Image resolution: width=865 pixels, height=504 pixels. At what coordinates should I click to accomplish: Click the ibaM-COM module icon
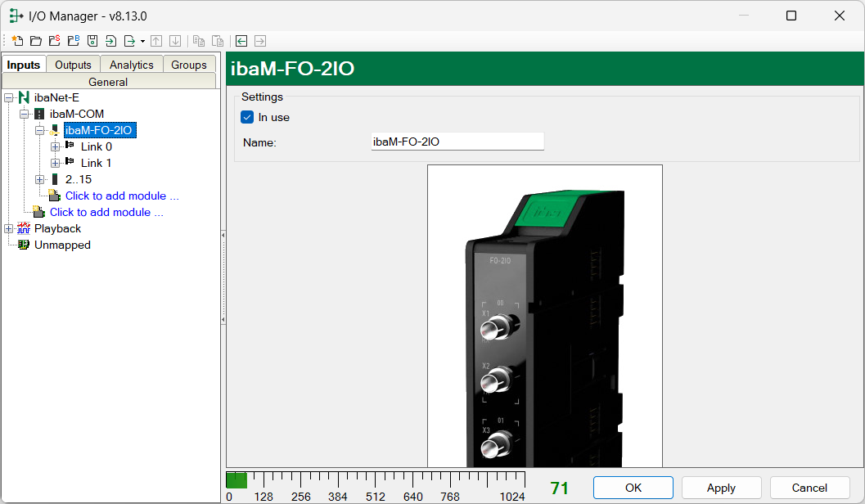click(39, 115)
